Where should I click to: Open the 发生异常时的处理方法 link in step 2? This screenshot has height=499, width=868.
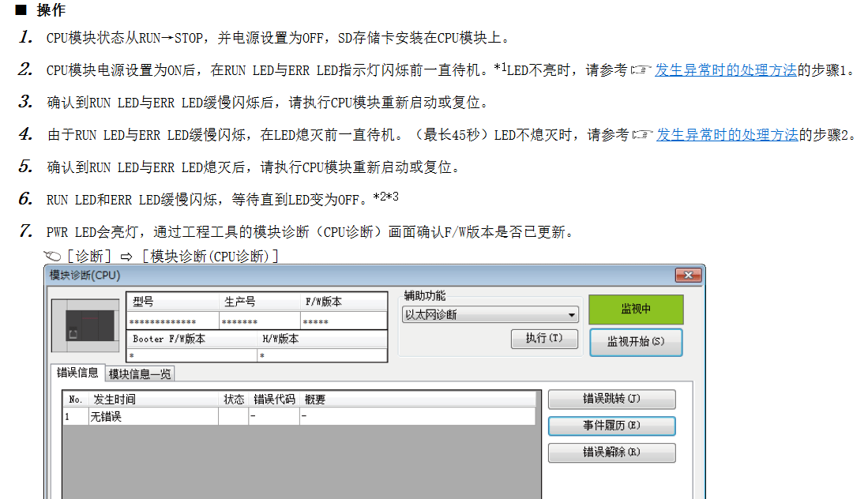tap(726, 70)
